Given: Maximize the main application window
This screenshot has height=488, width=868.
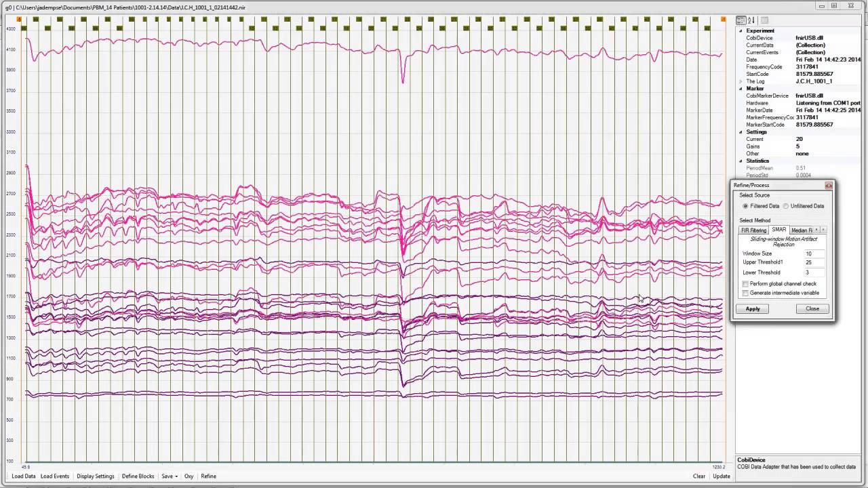Looking at the screenshot, I should [x=834, y=6].
